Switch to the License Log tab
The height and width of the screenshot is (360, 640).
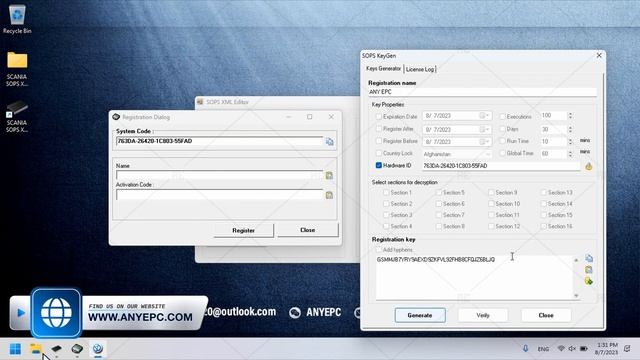(x=420, y=69)
